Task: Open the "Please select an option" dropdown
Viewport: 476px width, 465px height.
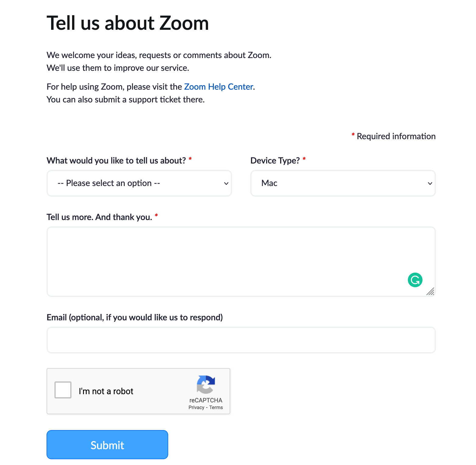Action: point(139,183)
